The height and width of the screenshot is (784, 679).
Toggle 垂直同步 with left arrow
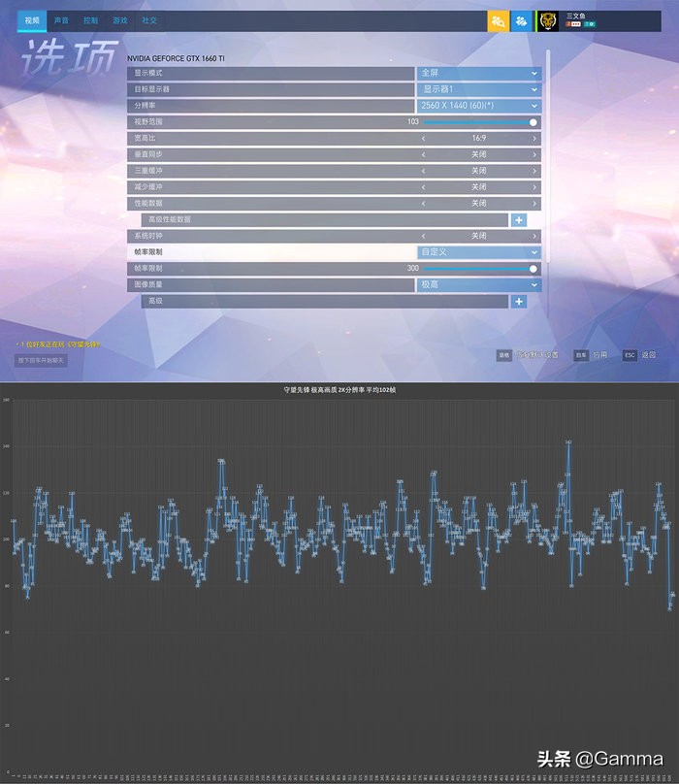(x=424, y=154)
